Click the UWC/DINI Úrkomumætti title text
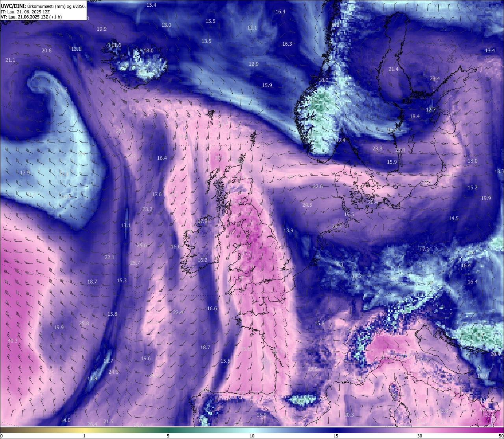This screenshot has width=504, height=439. 43,6
